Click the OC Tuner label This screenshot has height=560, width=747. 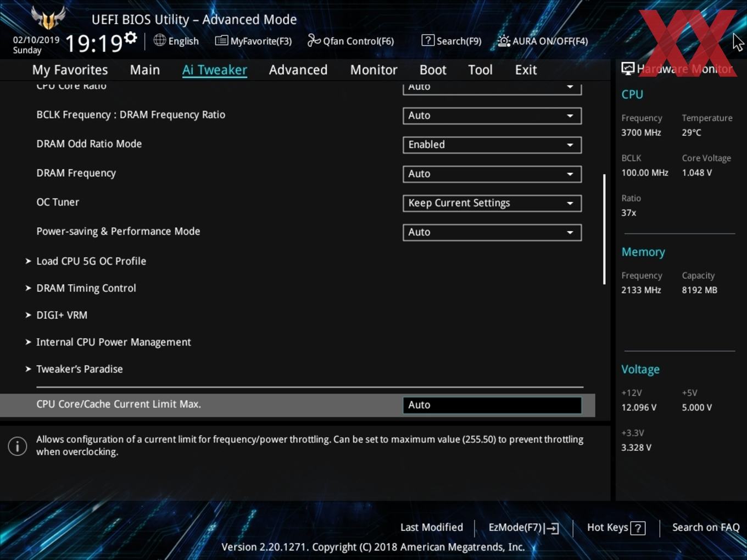tap(58, 202)
